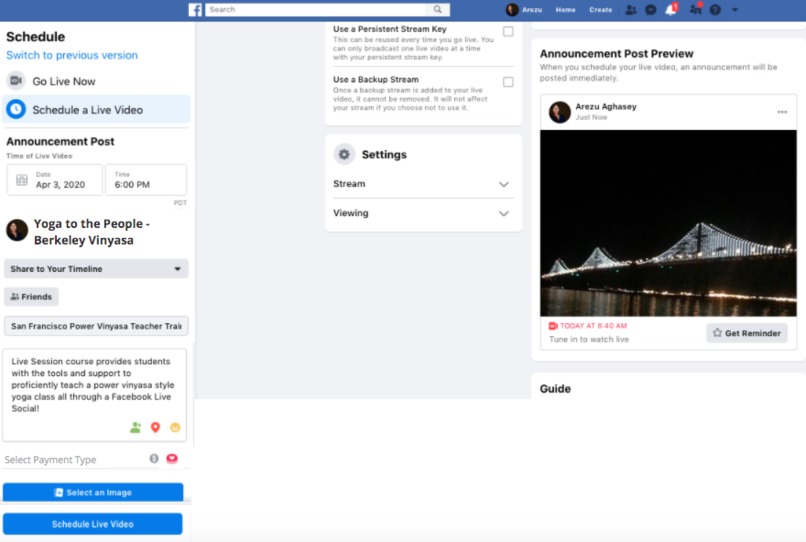Open the Time 6:00 PM field

(146, 180)
